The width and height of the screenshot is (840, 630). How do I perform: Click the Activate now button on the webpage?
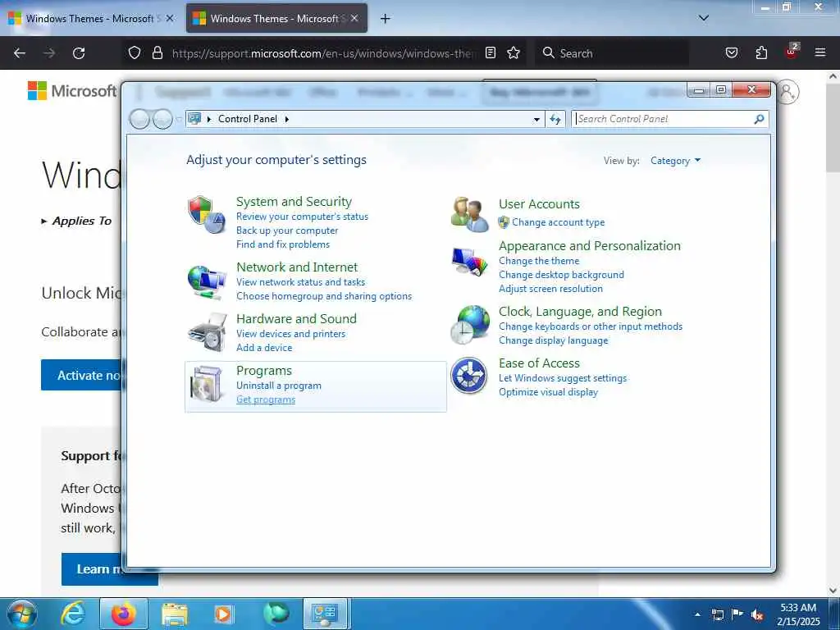[x=81, y=375]
